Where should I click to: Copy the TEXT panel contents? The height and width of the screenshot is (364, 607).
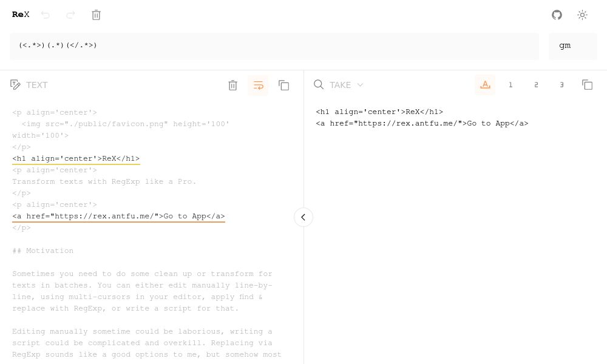coord(283,86)
